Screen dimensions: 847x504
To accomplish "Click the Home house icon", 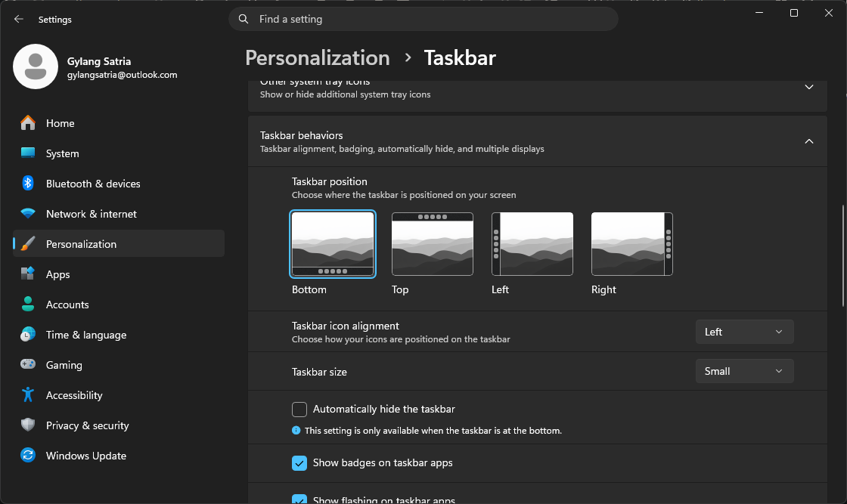I will (x=27, y=123).
